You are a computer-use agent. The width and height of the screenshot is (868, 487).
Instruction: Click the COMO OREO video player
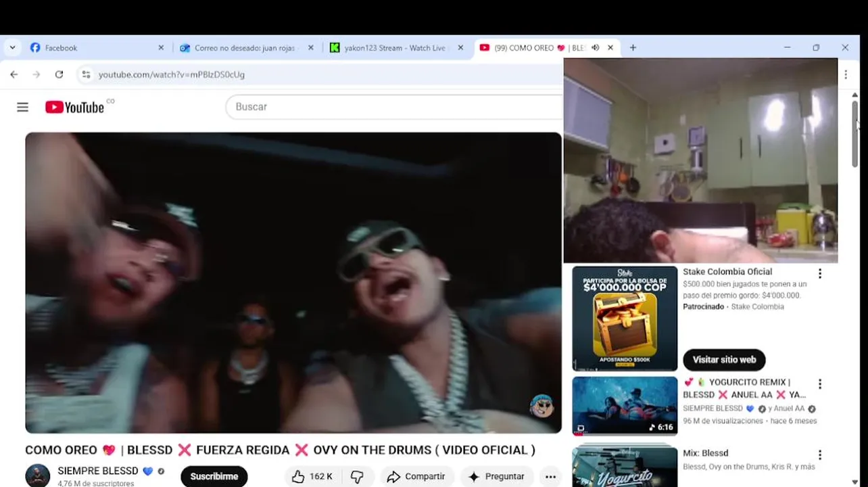(x=293, y=283)
